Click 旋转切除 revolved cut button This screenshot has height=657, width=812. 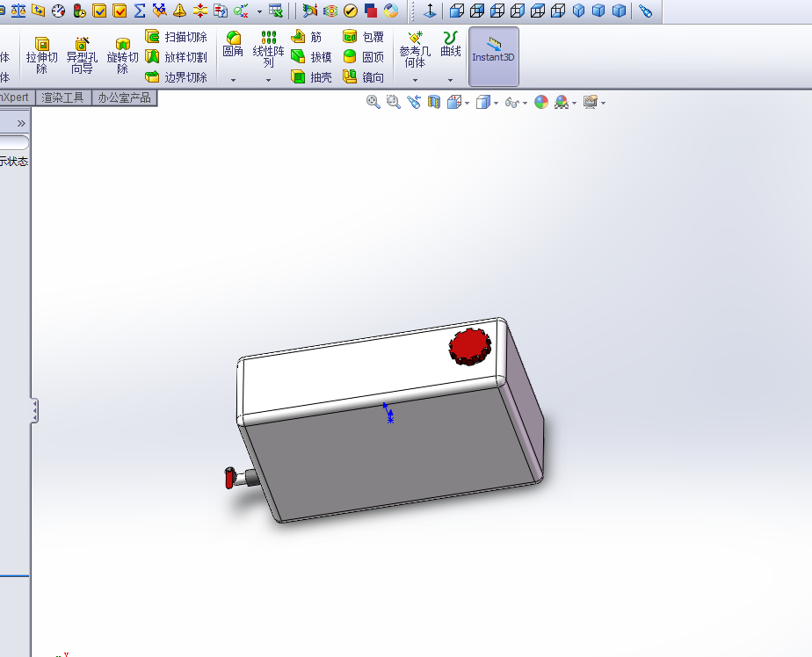[x=122, y=55]
